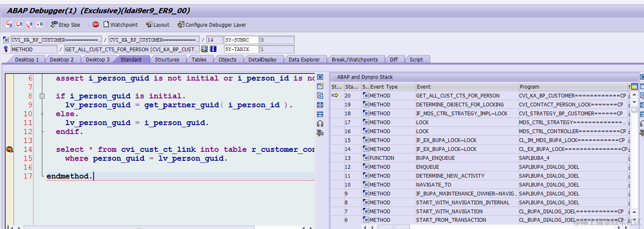
Task: Click the navigate-to-source icon after the method name
Action: pos(205,49)
